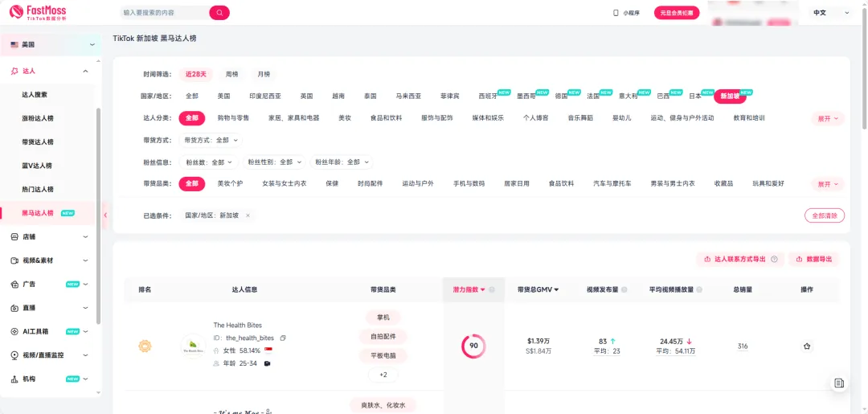This screenshot has width=868, height=414.
Task: Click the 数据导出 export button
Action: click(813, 260)
